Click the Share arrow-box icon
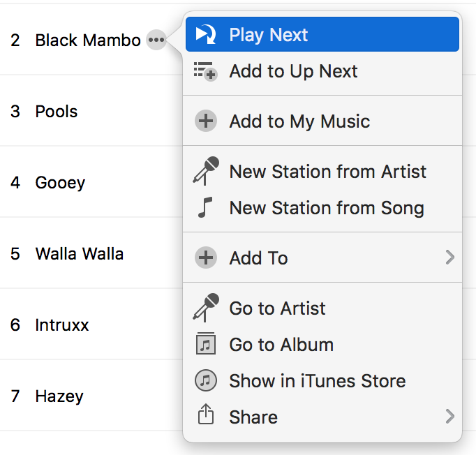This screenshot has height=455, width=476. click(x=205, y=417)
